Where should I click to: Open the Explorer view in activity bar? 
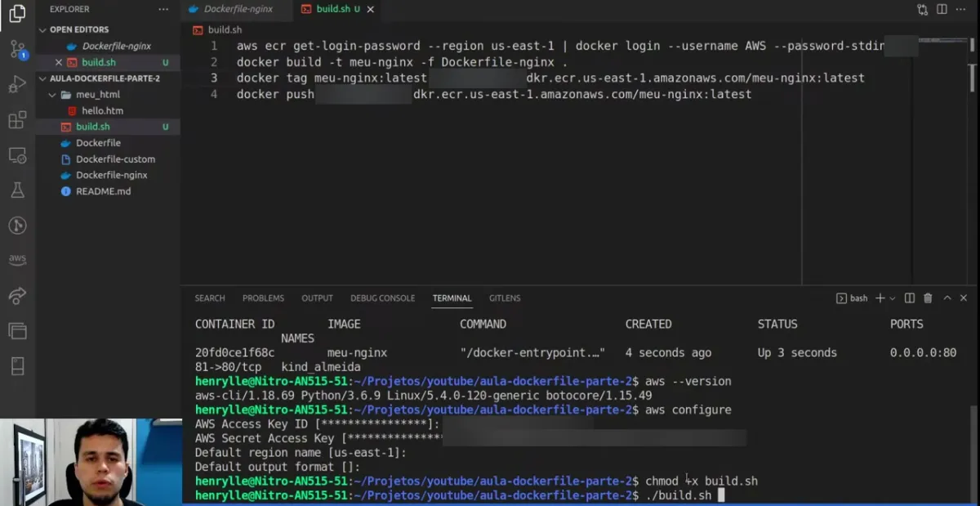coord(17,13)
